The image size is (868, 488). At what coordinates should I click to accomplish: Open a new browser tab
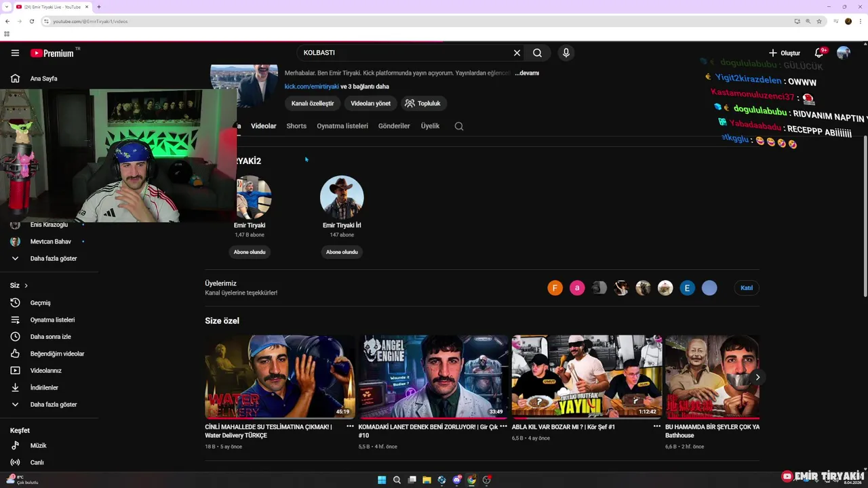tap(99, 7)
